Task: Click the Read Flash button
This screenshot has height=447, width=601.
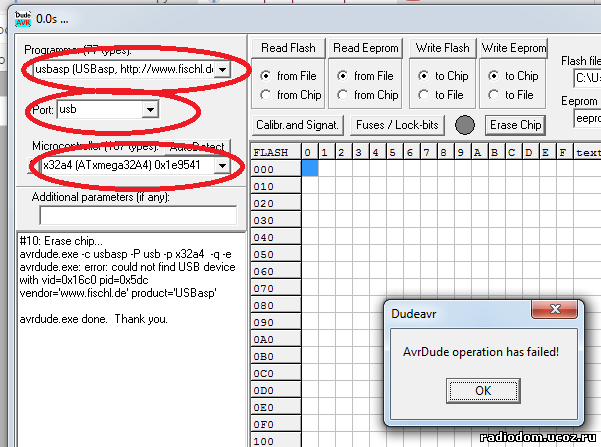Action: [288, 48]
